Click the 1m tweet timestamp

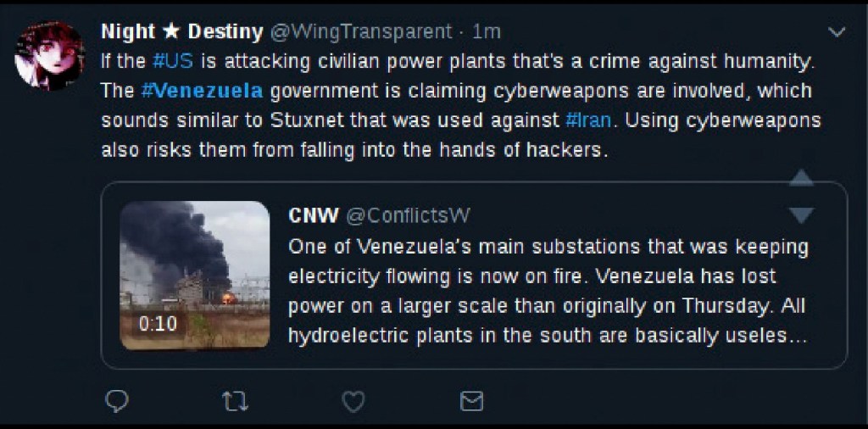tap(487, 32)
